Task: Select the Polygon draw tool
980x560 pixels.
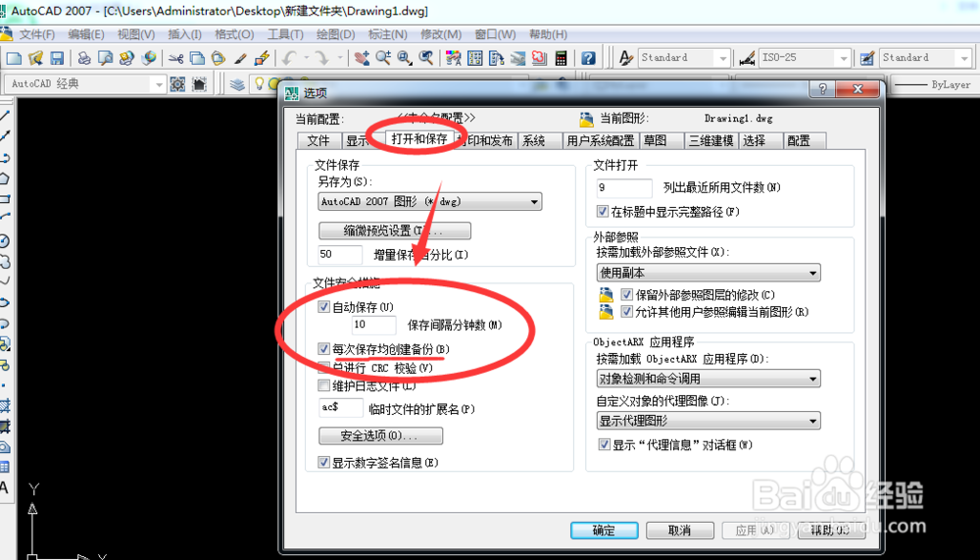Action: (x=4, y=178)
